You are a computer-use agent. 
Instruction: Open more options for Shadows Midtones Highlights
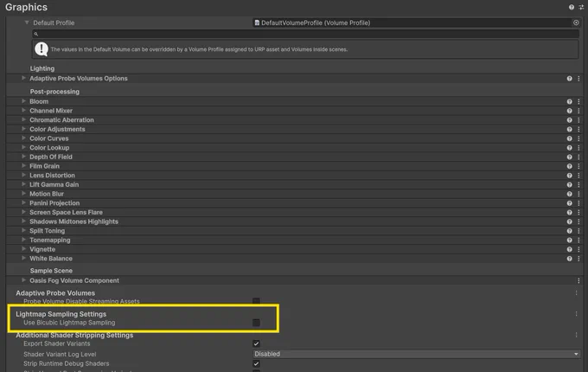point(578,221)
